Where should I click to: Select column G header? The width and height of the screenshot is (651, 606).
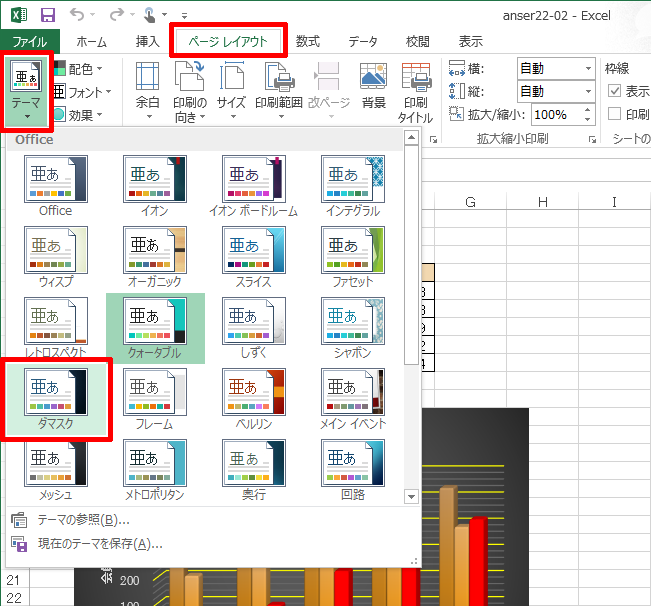tap(470, 202)
